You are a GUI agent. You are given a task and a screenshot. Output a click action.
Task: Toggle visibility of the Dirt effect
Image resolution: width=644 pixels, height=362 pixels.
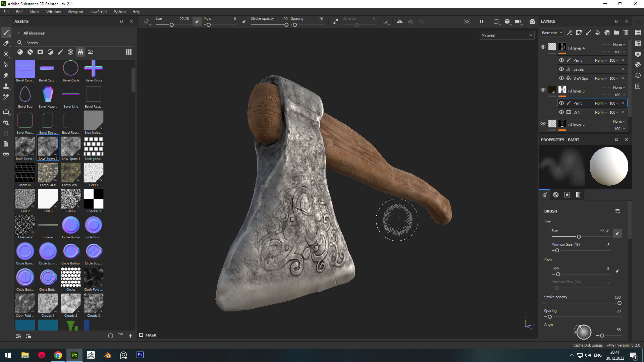coord(561,112)
